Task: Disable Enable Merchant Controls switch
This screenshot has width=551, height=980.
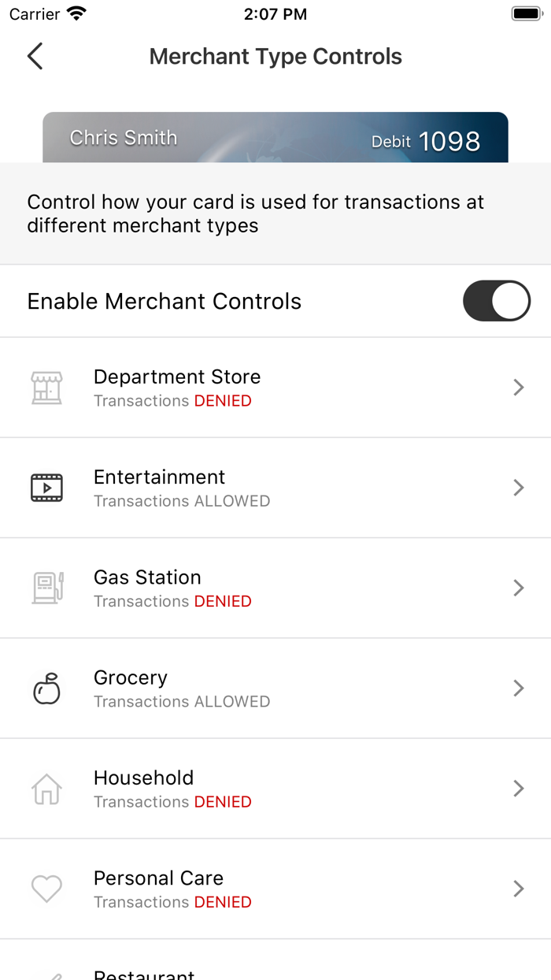Action: tap(497, 301)
